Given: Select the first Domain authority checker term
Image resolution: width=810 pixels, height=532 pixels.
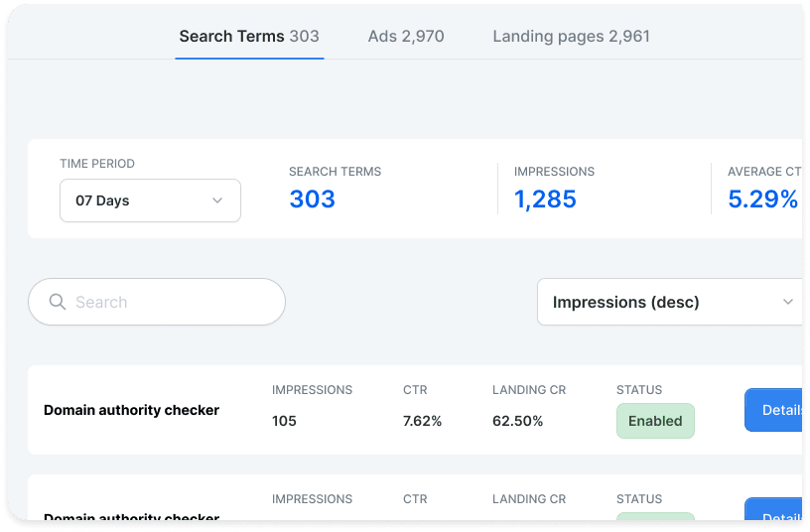Looking at the screenshot, I should [x=131, y=410].
